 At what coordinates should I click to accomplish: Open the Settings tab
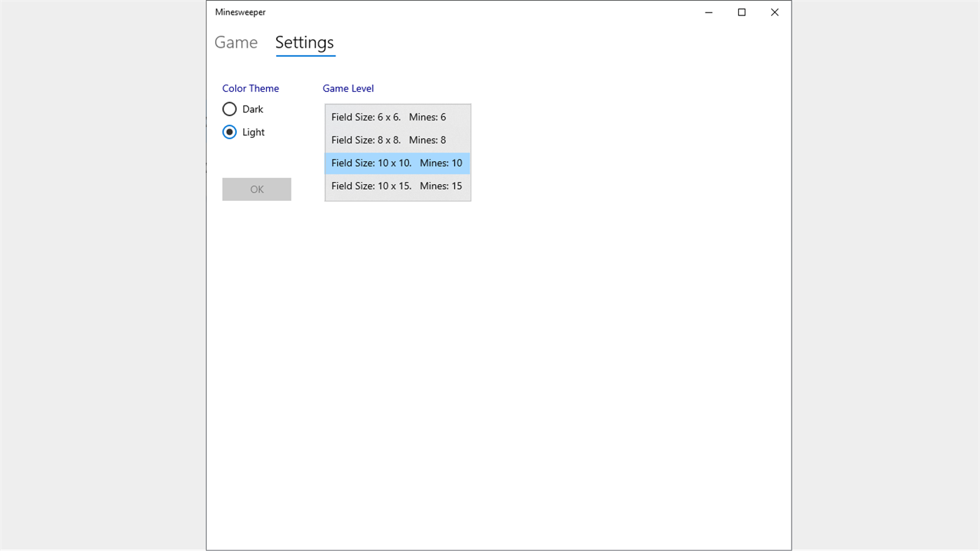305,43
